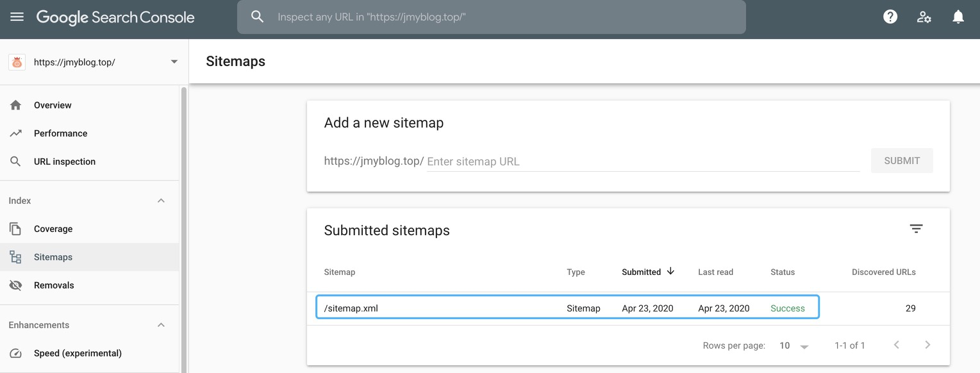Open the notifications bell
The image size is (980, 373).
click(x=958, y=17)
